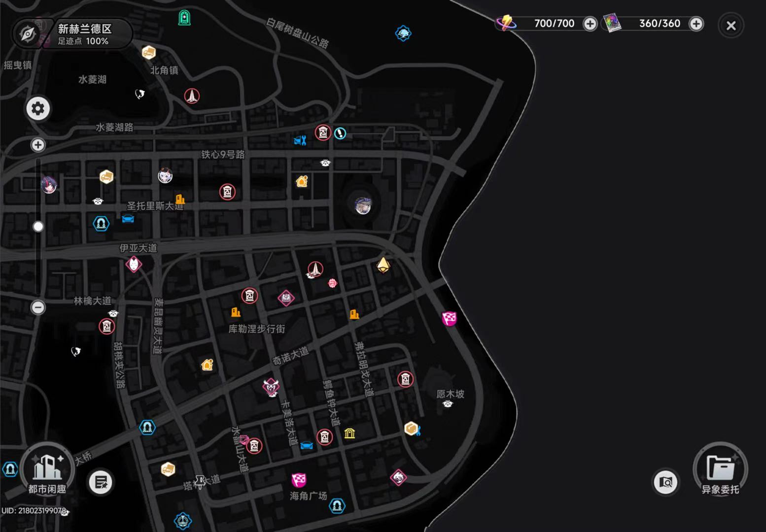The image size is (766, 532).
Task: Open the map settings gear
Action: pos(38,108)
